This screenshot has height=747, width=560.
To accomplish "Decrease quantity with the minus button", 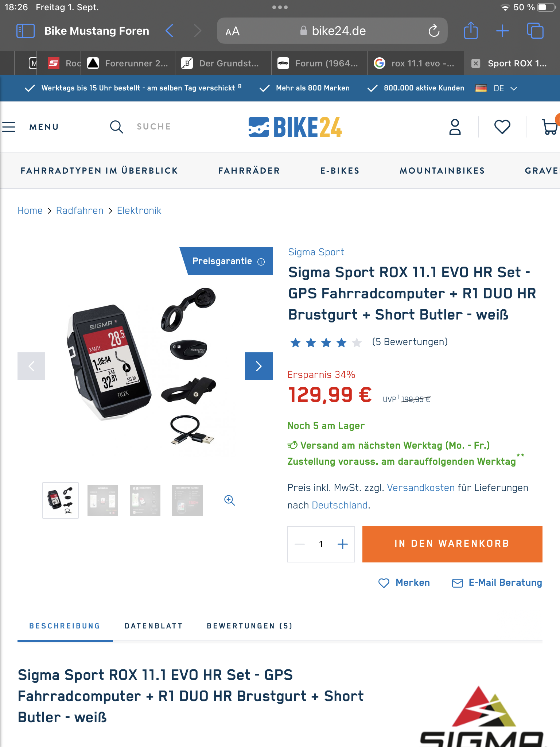I will (300, 544).
